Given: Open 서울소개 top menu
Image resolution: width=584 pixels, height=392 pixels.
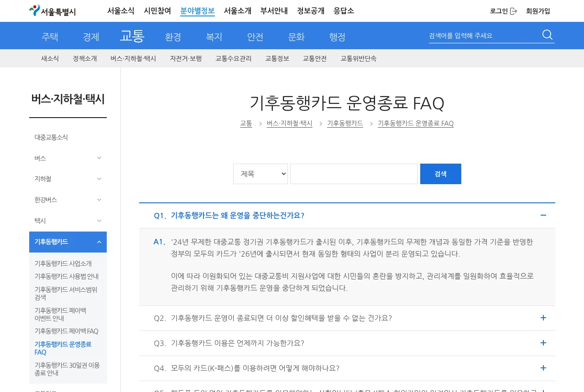Looking at the screenshot, I should coord(238,11).
